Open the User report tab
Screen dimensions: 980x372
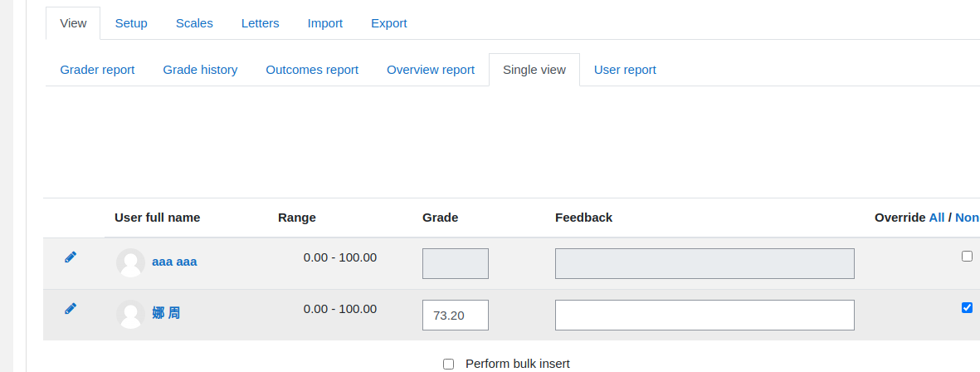(625, 70)
